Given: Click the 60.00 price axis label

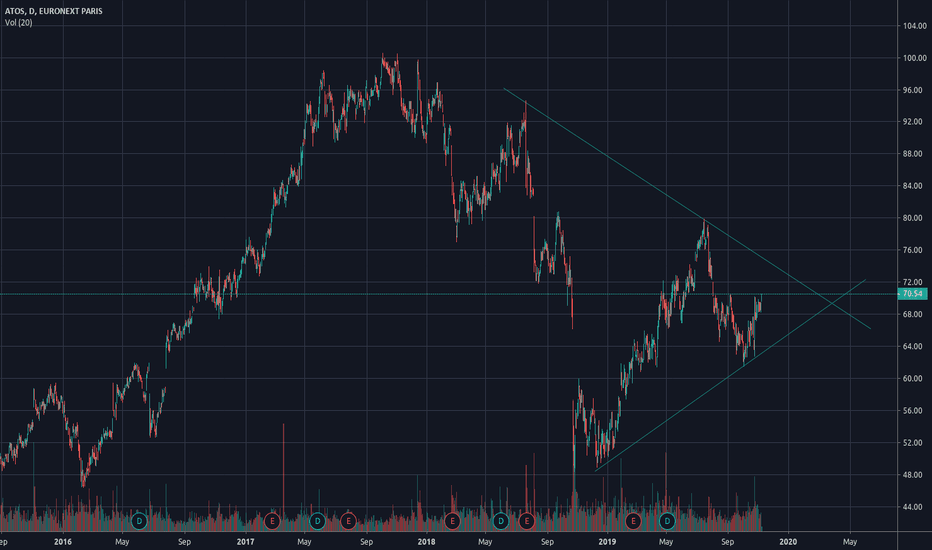Looking at the screenshot, I should [x=914, y=379].
